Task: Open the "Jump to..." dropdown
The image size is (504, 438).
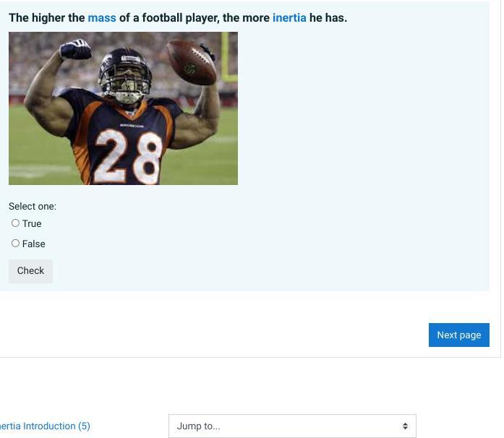Action: tap(292, 426)
